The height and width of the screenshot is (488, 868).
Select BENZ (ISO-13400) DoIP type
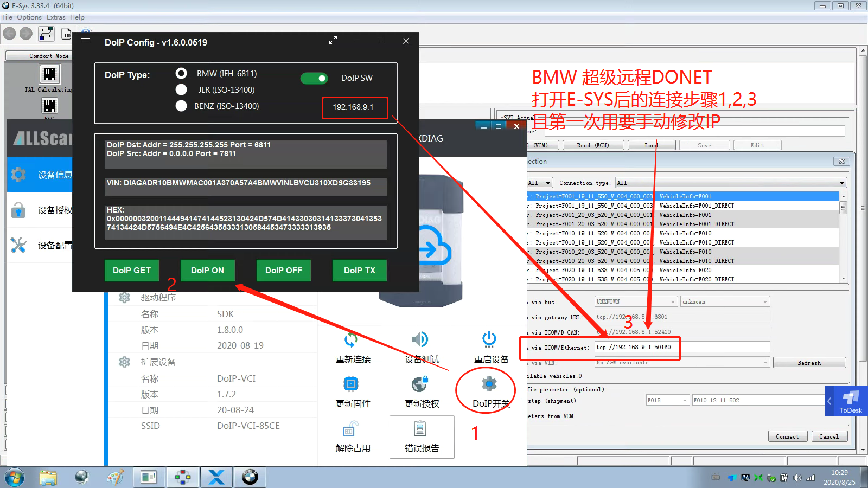pyautogui.click(x=181, y=106)
